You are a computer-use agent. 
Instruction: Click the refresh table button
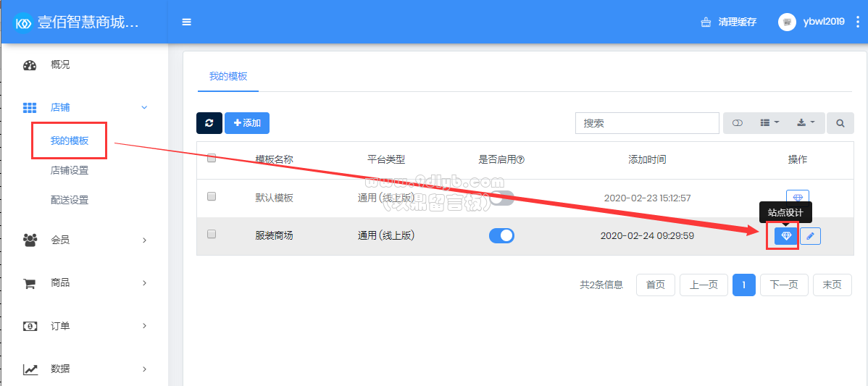[x=209, y=123]
